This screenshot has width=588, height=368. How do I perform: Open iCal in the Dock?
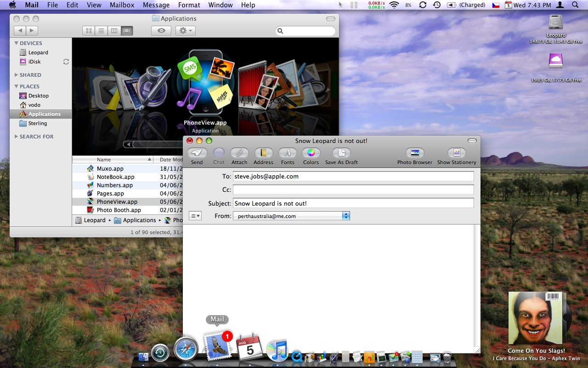point(249,347)
